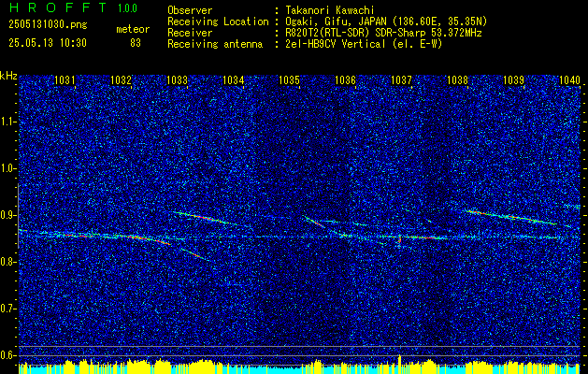588x374 pixels.
Task: Click the 1040 time marker
Action: tap(569, 79)
